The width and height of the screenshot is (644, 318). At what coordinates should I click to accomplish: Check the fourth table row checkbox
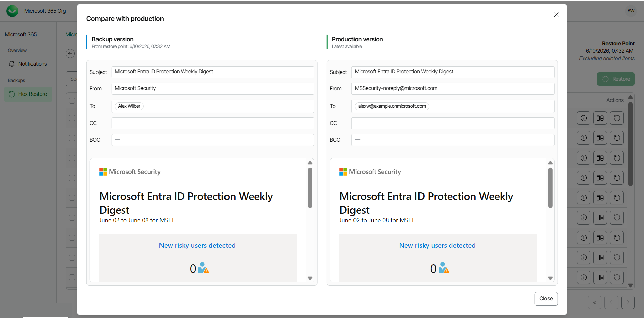click(72, 178)
